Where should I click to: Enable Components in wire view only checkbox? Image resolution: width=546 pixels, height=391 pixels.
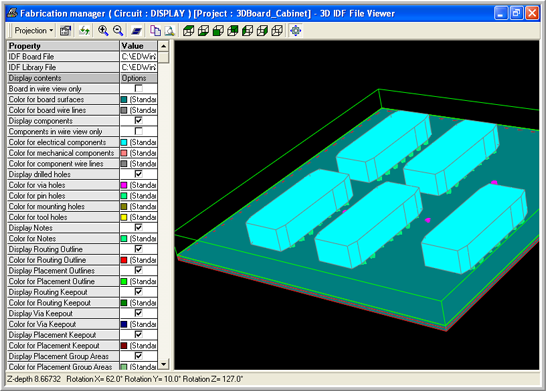tap(138, 131)
